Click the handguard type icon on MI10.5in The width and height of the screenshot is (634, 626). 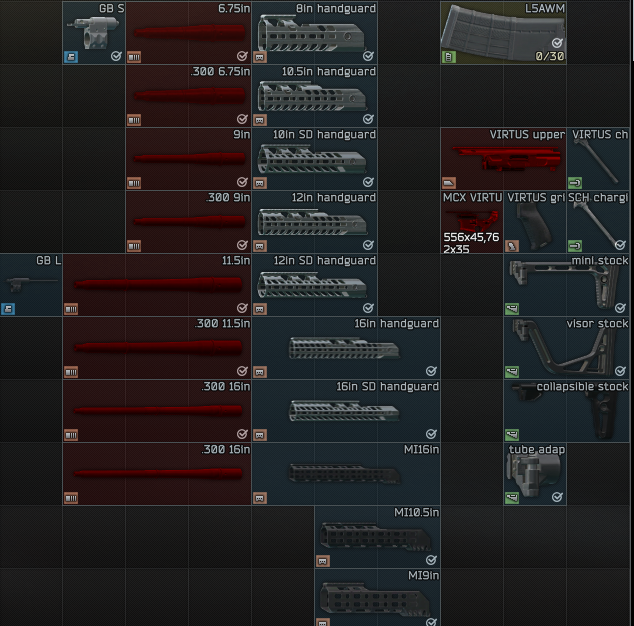pyautogui.click(x=323, y=562)
